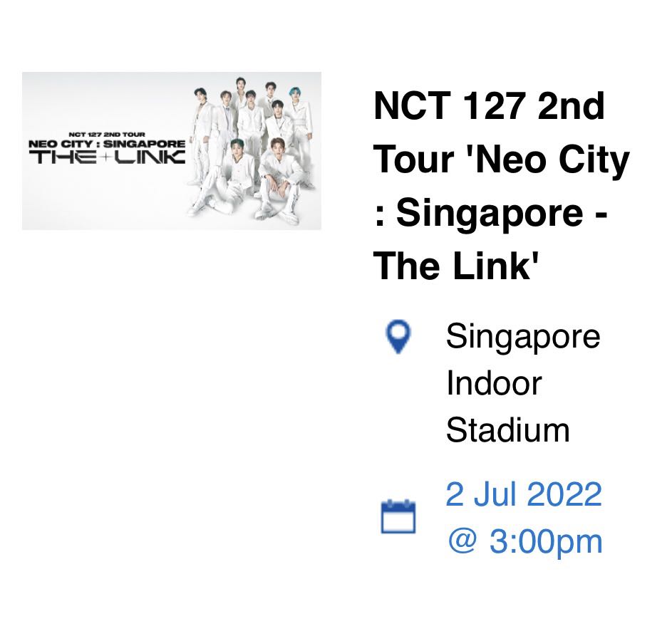Open the event date link '2 Jul 2022'
This screenshot has width=672, height=641.
coord(524,494)
